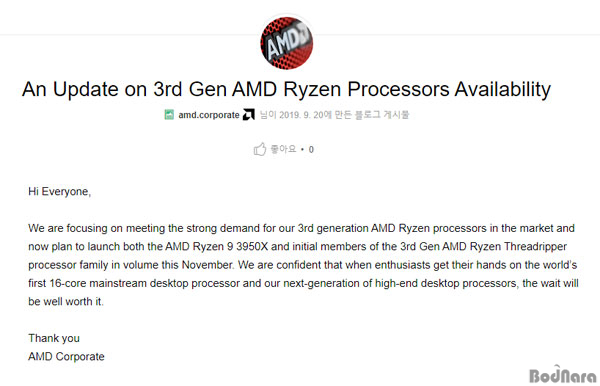The height and width of the screenshot is (386, 600).
Task: Click the BodNara watermark logo
Action: 562,374
